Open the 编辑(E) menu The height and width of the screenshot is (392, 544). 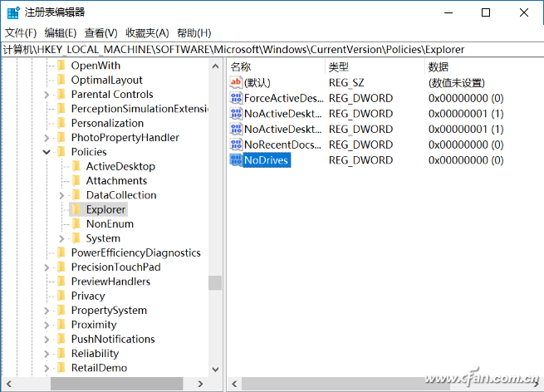[61, 33]
